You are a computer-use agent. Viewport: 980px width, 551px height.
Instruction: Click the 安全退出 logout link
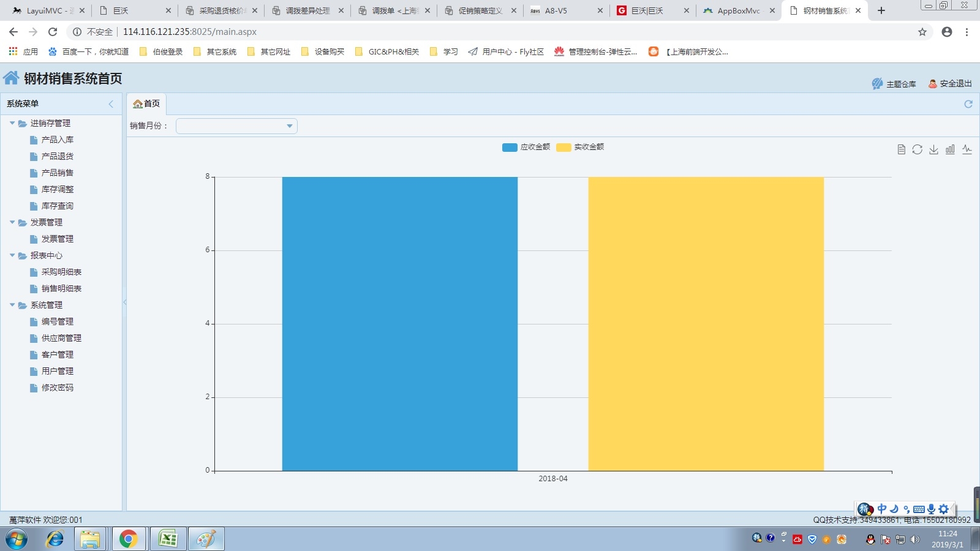click(951, 84)
